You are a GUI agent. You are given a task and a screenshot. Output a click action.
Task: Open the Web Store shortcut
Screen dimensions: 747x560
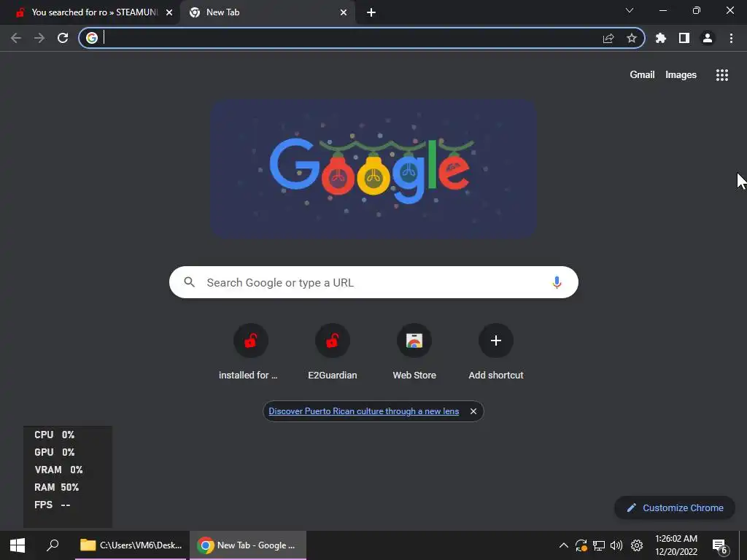coord(414,351)
